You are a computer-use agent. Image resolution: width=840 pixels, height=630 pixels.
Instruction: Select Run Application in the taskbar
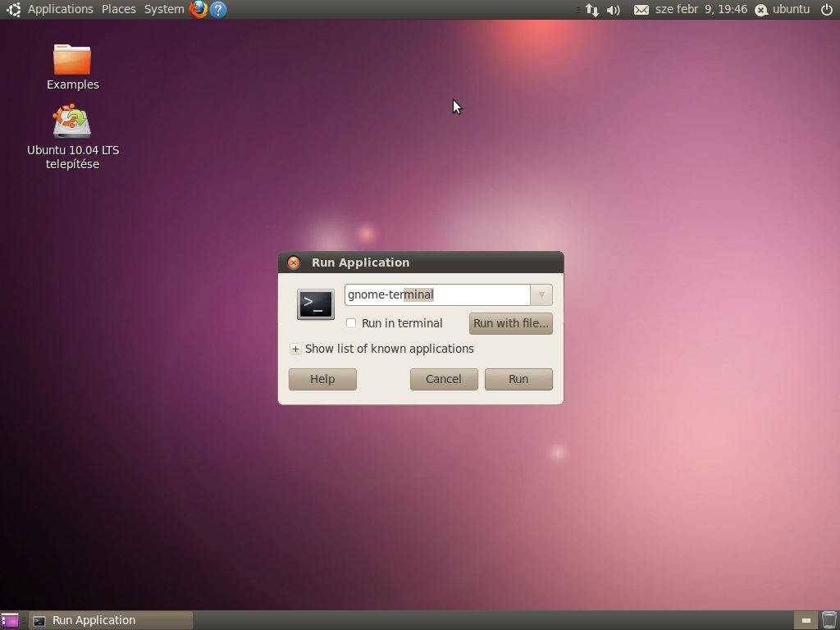point(111,620)
